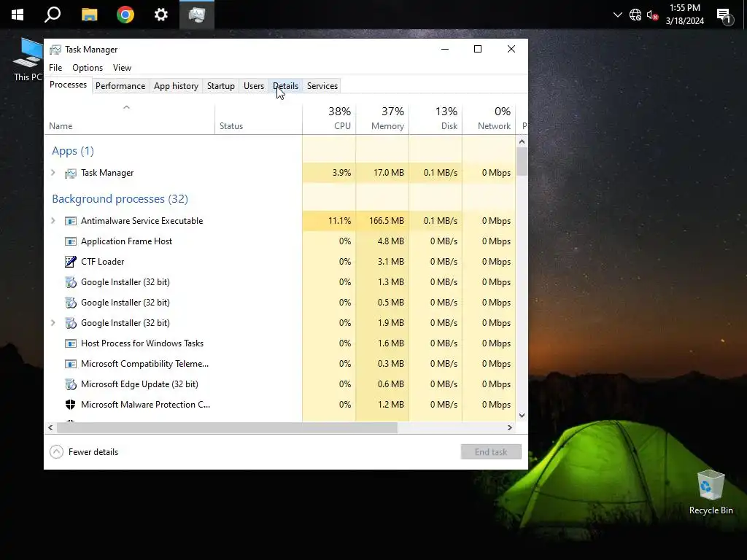The height and width of the screenshot is (560, 747).
Task: Sort by the Memory column header
Action: coord(382,119)
